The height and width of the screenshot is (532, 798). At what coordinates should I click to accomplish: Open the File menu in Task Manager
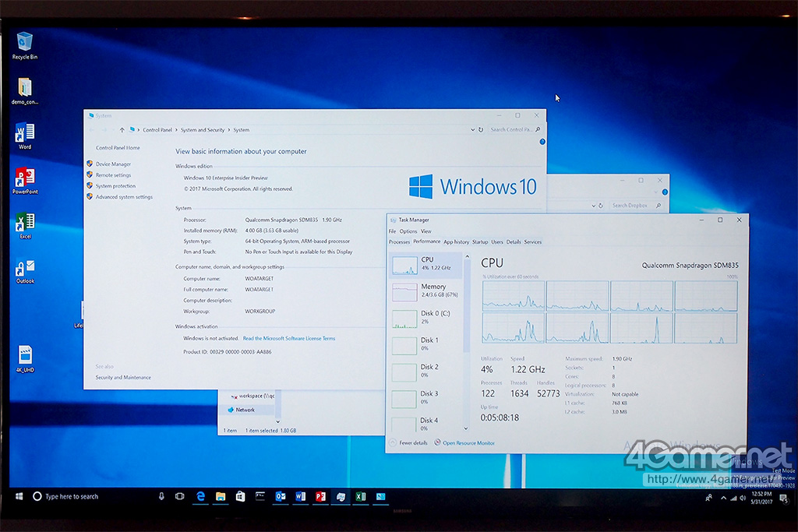(393, 231)
